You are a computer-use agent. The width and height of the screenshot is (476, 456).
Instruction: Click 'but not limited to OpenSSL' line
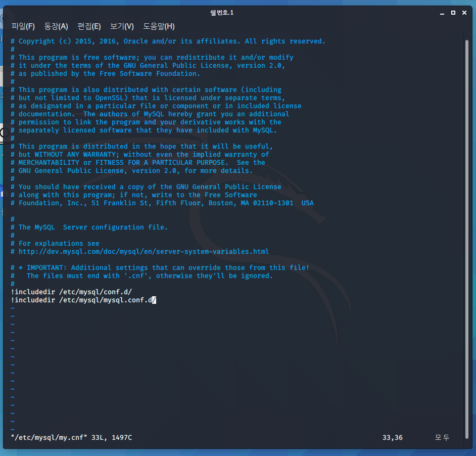point(148,98)
